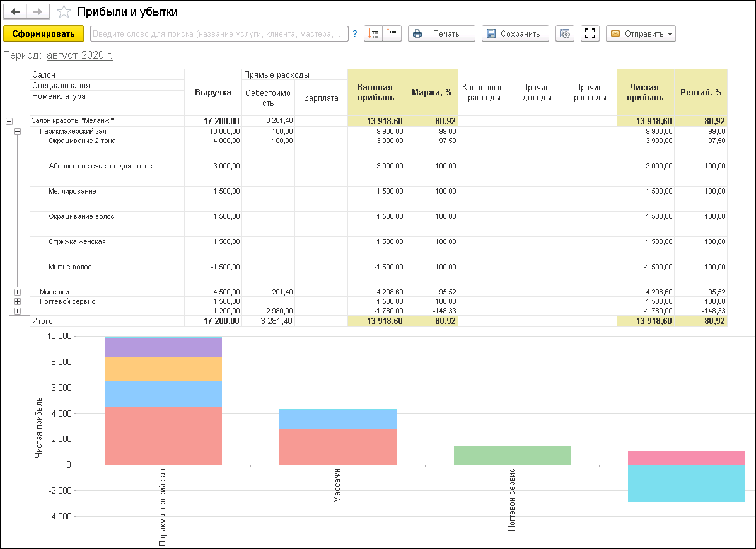Add report to favorites with star
The image size is (756, 549).
pos(64,12)
